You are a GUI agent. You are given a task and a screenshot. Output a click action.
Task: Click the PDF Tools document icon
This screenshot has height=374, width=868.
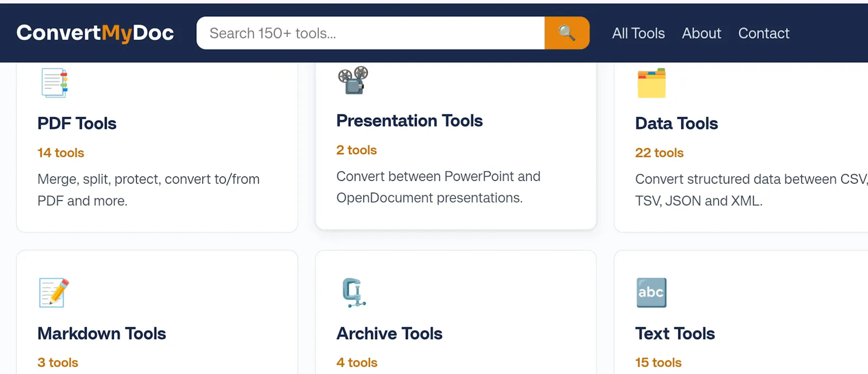pos(54,83)
